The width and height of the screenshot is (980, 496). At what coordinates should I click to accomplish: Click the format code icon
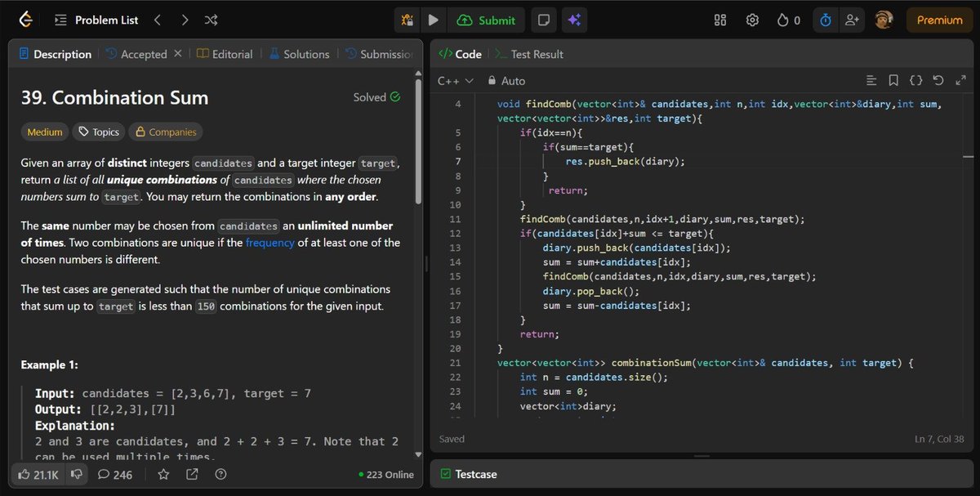(x=871, y=81)
